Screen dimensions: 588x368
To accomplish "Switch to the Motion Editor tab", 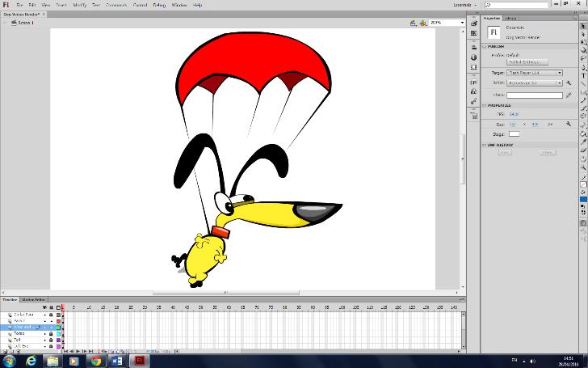I will [33, 299].
